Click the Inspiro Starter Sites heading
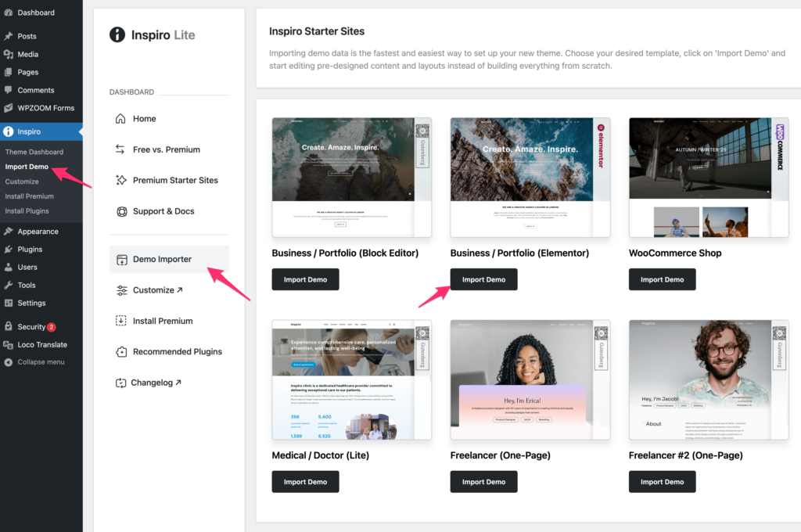 pos(317,31)
